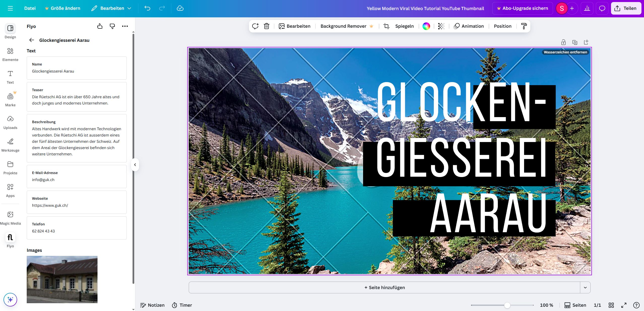Open the Bearbeiten dropdown in the top bar

(111, 8)
